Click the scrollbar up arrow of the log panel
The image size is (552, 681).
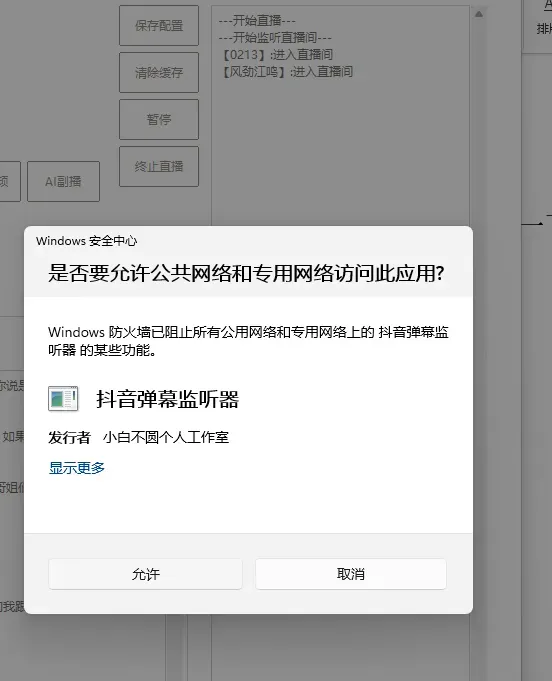479,14
